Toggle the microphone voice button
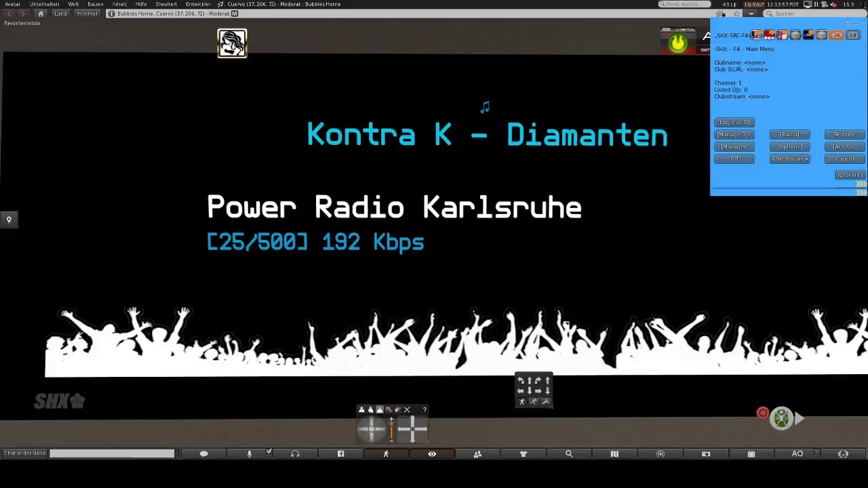Image resolution: width=868 pixels, height=488 pixels. (x=249, y=454)
